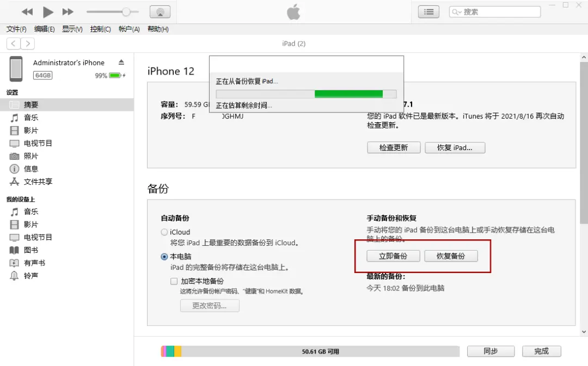
Task: Click the scrollbar up arrow
Action: pyautogui.click(x=584, y=57)
